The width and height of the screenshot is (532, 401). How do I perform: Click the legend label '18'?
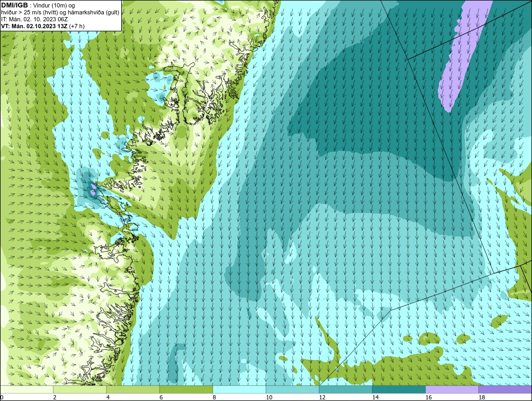(482, 397)
